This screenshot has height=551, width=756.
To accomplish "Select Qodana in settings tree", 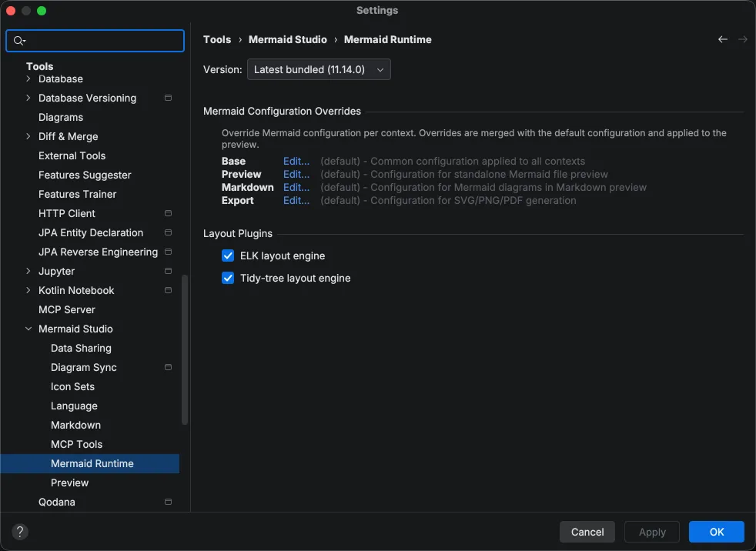I will coord(57,502).
